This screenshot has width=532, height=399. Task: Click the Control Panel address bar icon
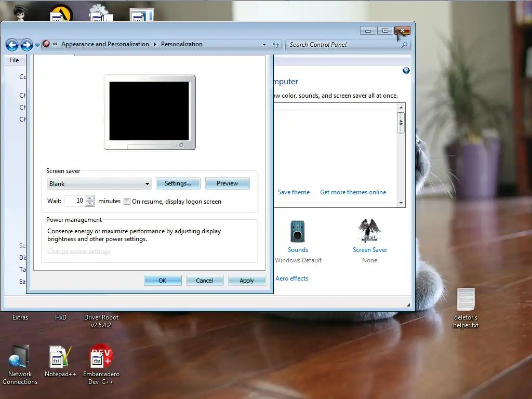46,44
